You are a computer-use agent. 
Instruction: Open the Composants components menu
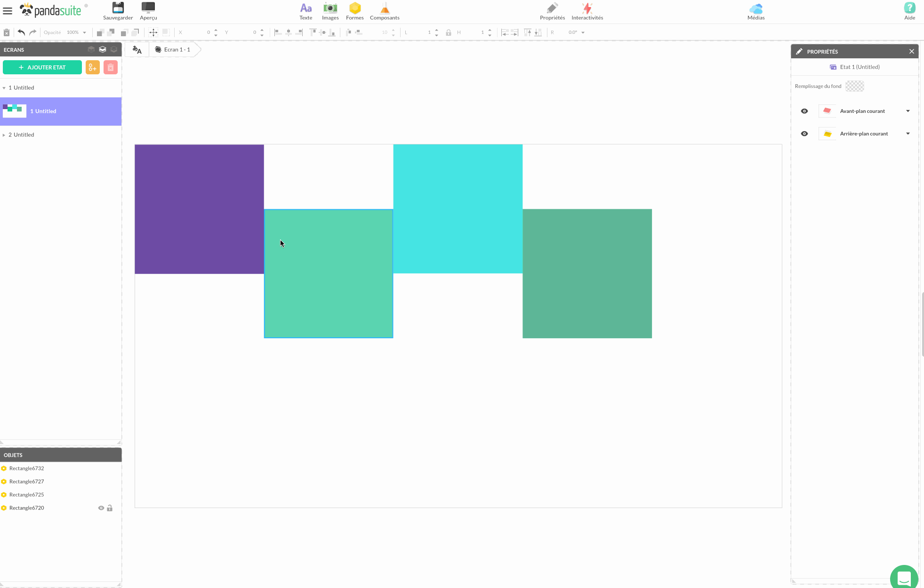point(385,8)
